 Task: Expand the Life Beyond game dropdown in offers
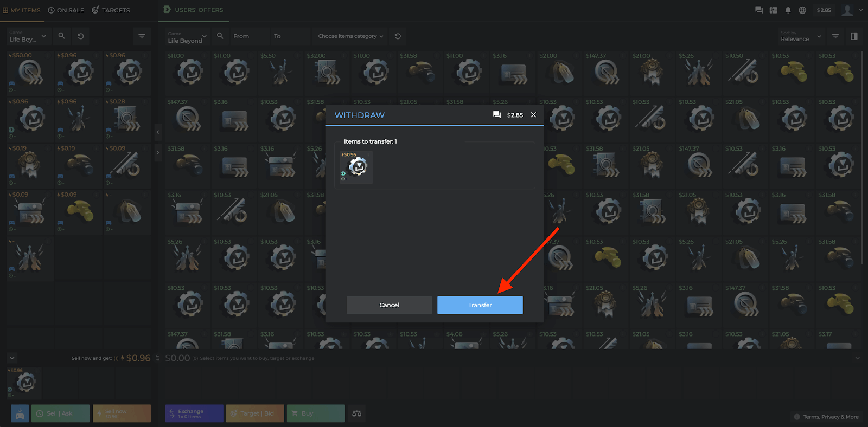[x=187, y=36]
